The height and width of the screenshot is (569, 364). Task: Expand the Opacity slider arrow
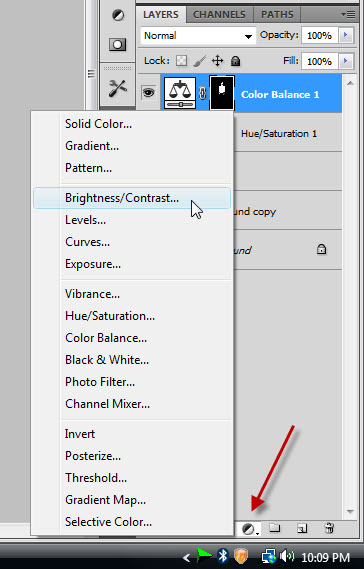pyautogui.click(x=345, y=35)
